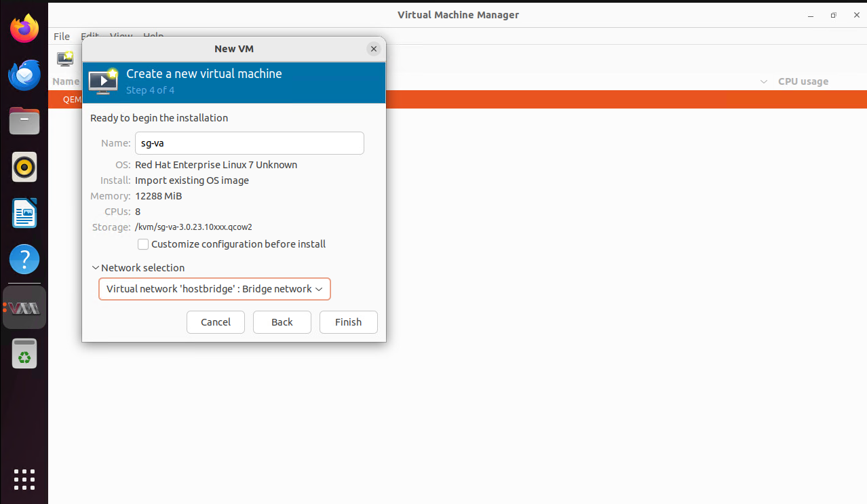Image resolution: width=867 pixels, height=504 pixels.
Task: Show Applications grid button
Action: pyautogui.click(x=24, y=479)
